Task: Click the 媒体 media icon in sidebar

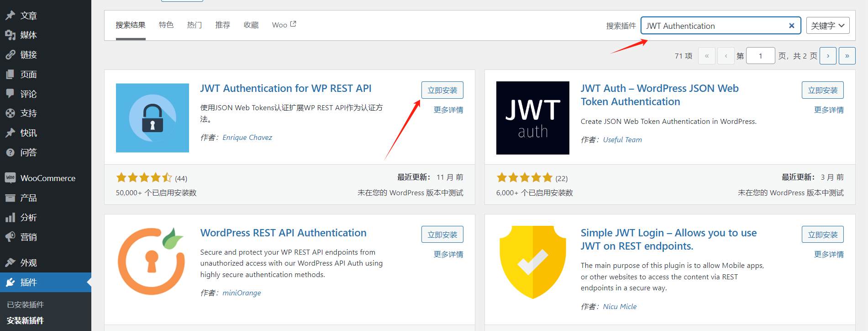Action: 10,35
